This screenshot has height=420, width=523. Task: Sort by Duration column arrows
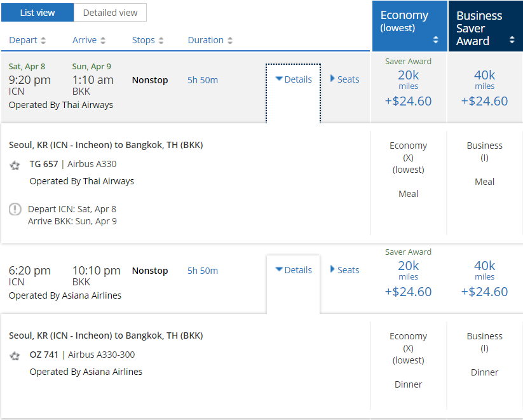click(x=230, y=41)
